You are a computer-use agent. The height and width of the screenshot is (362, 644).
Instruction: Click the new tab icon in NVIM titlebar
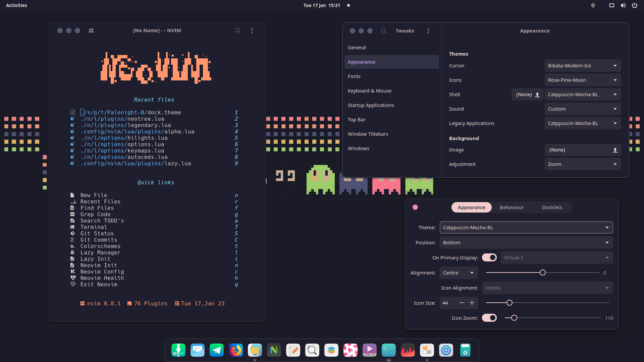coord(91,31)
